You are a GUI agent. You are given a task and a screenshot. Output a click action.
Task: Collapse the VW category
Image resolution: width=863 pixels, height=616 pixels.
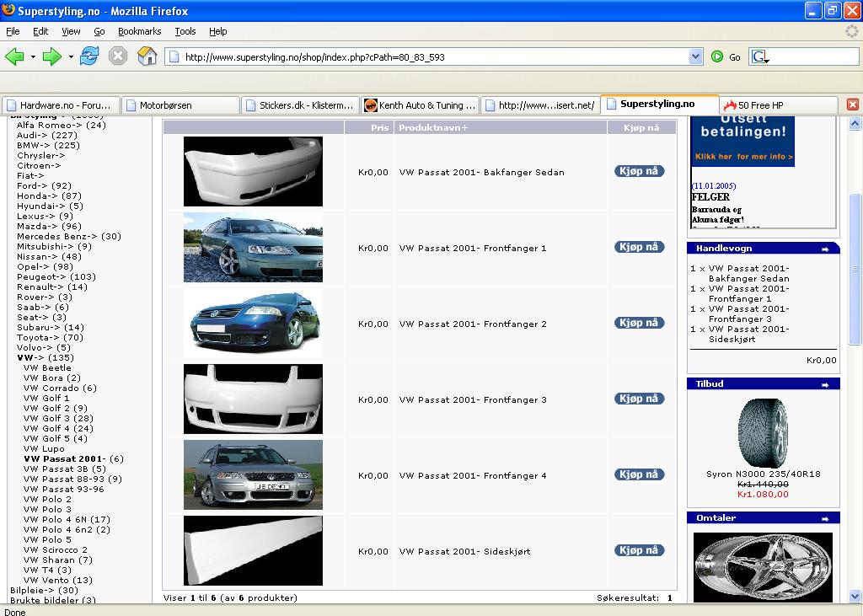tap(46, 358)
